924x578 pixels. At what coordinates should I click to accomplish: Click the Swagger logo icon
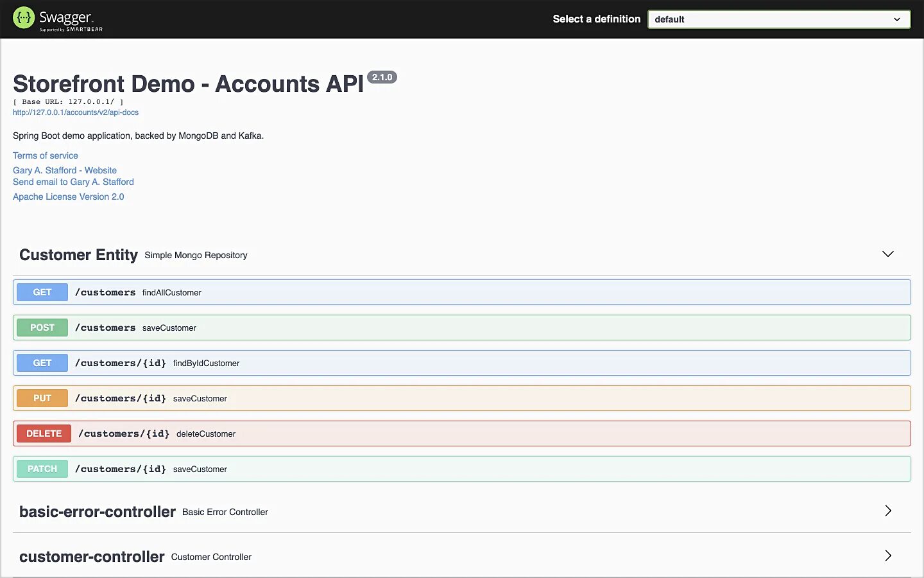click(x=24, y=18)
